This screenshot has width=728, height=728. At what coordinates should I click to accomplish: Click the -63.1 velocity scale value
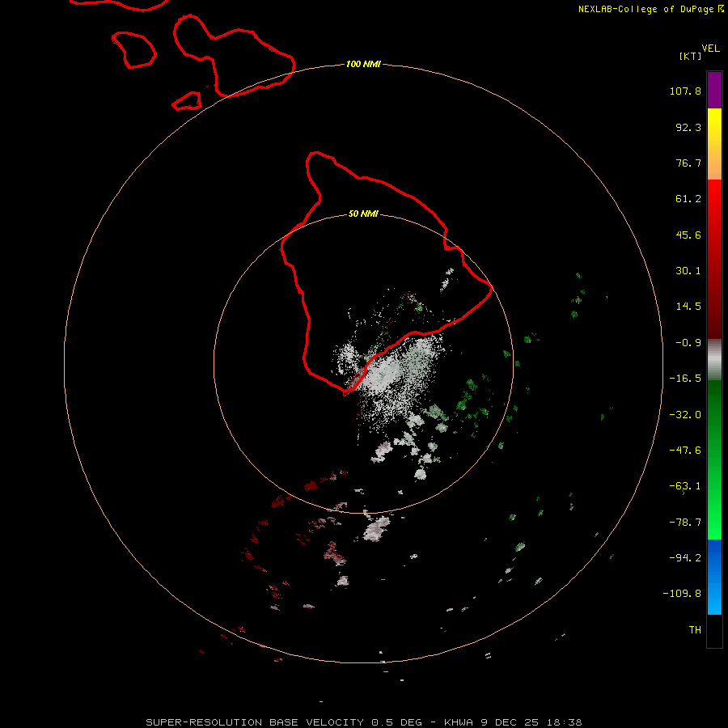tap(685, 486)
